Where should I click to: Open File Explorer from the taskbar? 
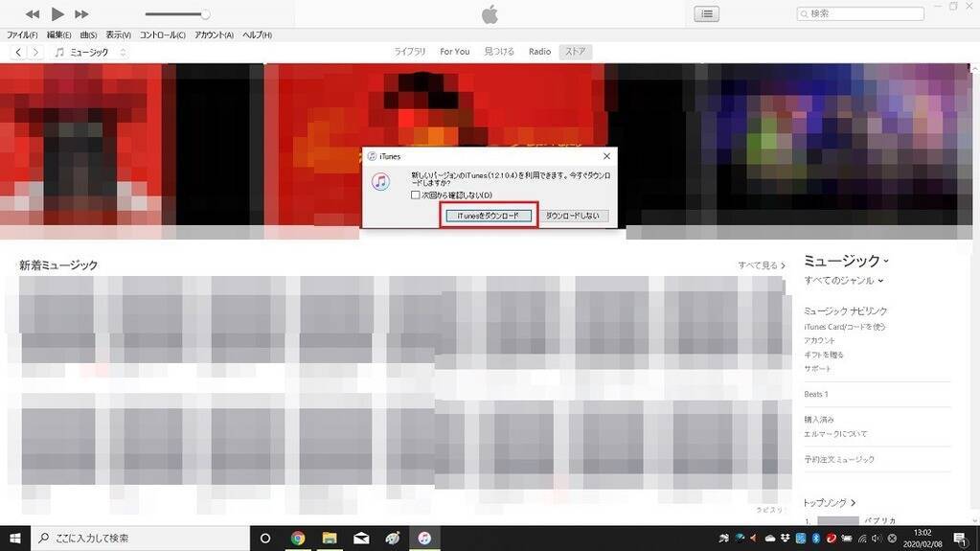point(330,538)
